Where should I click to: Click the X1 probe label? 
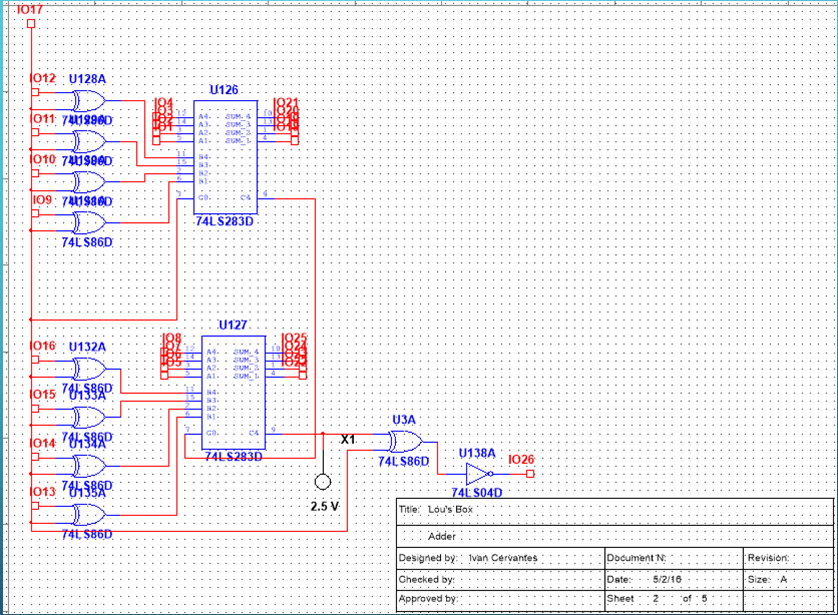click(x=348, y=439)
